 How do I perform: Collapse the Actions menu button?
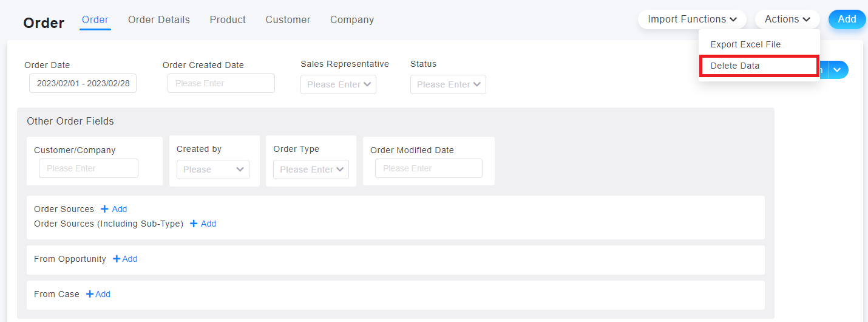pyautogui.click(x=787, y=19)
